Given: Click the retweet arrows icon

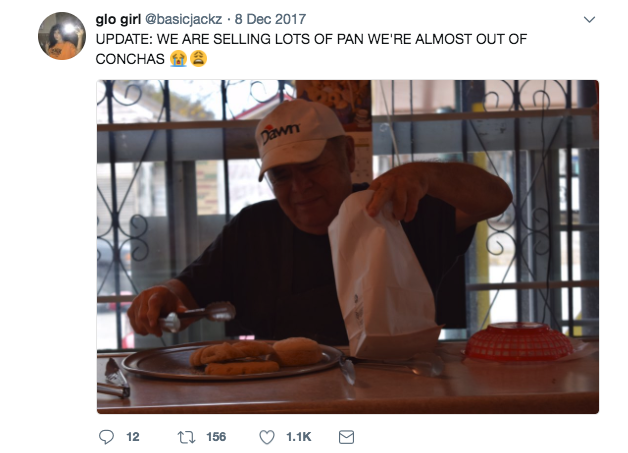Looking at the screenshot, I should (x=187, y=437).
